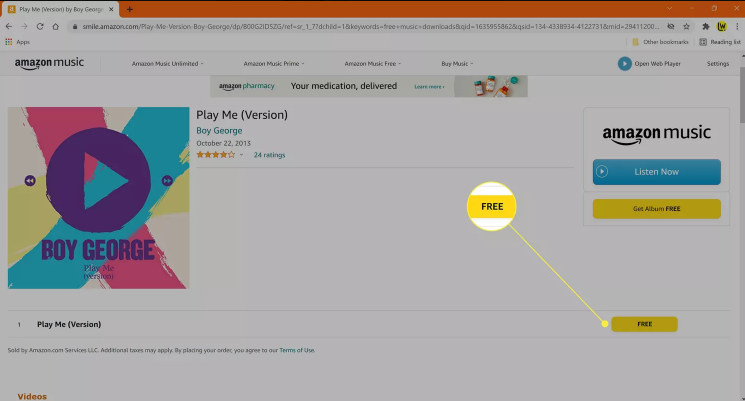Open a new browser tab

(129, 9)
